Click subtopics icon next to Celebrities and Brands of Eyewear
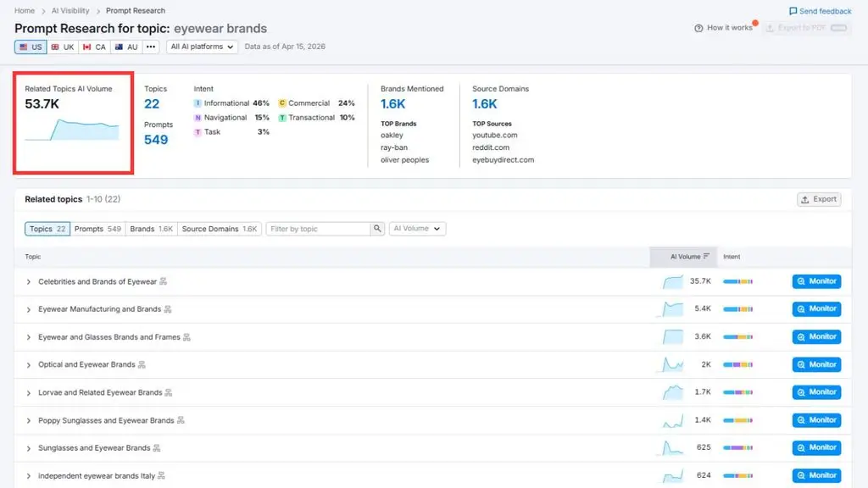 point(164,281)
